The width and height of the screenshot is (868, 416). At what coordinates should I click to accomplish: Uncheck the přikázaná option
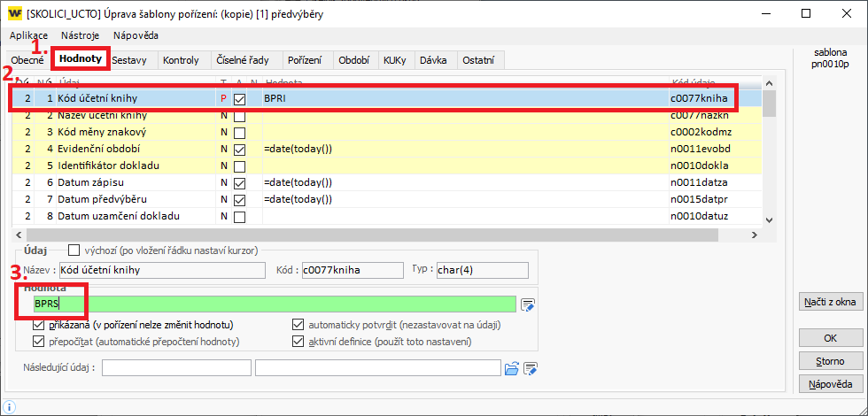(x=39, y=325)
